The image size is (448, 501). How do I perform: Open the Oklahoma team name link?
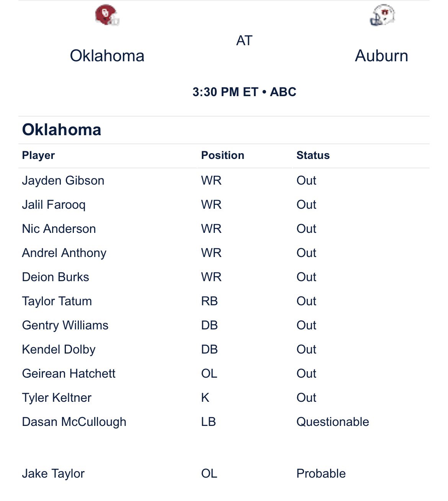point(107,56)
